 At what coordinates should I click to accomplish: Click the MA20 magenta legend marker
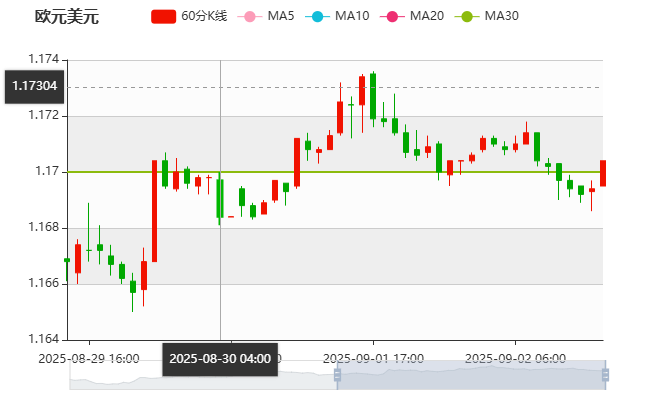point(392,16)
